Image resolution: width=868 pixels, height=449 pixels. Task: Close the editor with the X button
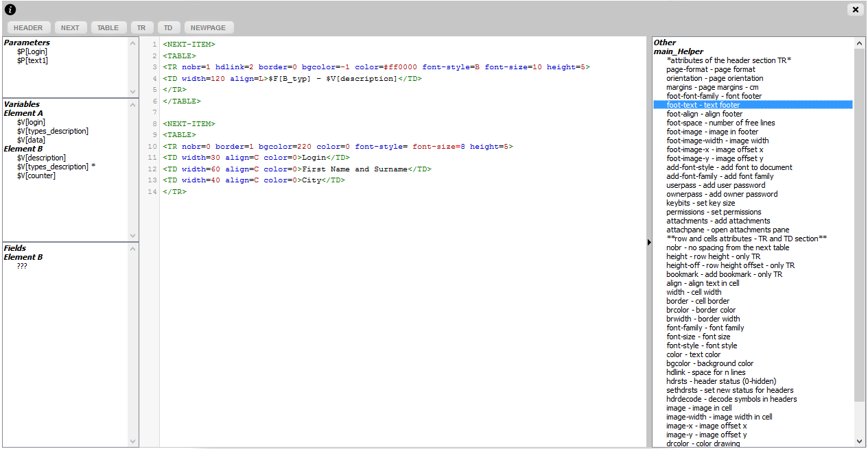pos(855,10)
